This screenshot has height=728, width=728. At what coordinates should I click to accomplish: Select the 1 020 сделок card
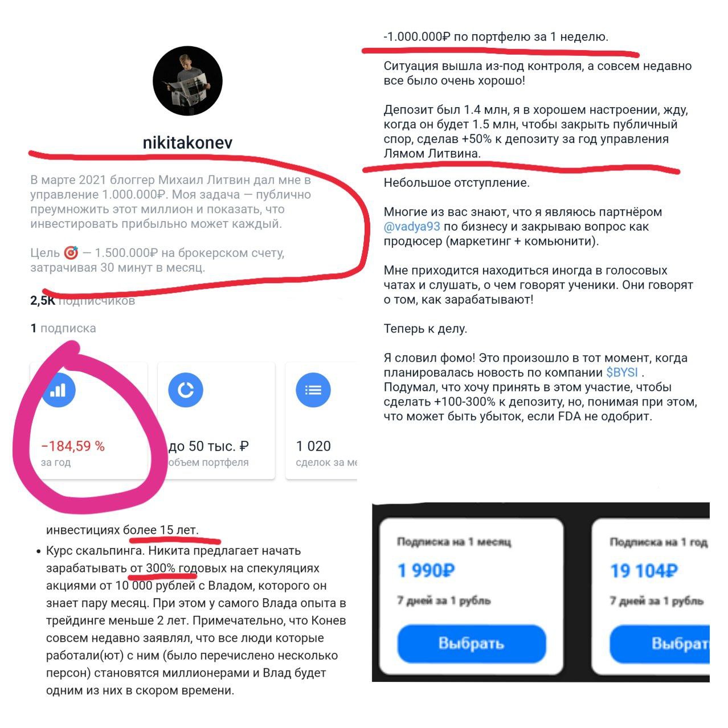(x=321, y=420)
